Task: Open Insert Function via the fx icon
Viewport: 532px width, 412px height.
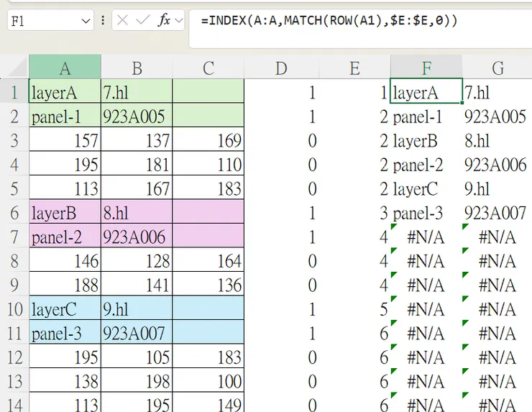Action: (x=164, y=21)
